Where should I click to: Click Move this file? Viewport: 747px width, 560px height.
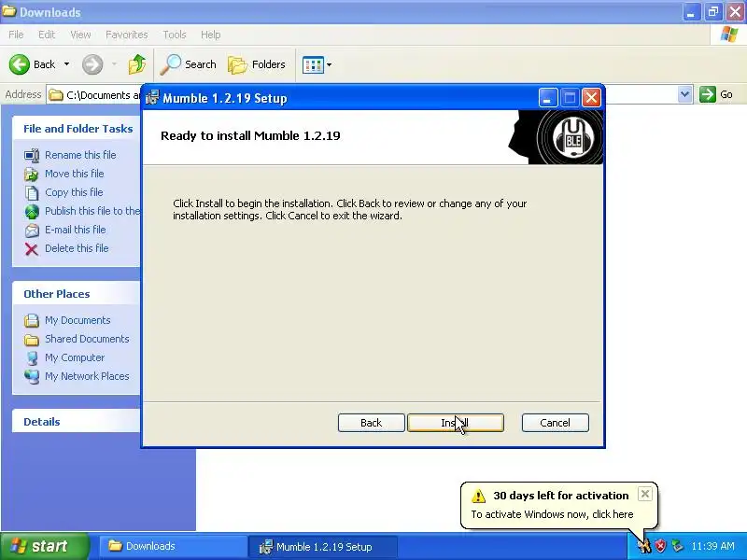click(x=75, y=174)
